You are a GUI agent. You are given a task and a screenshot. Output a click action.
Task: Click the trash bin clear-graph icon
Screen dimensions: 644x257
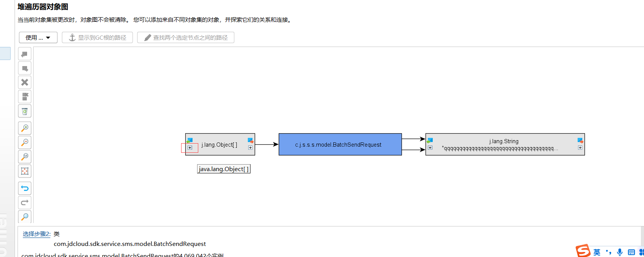(25, 111)
